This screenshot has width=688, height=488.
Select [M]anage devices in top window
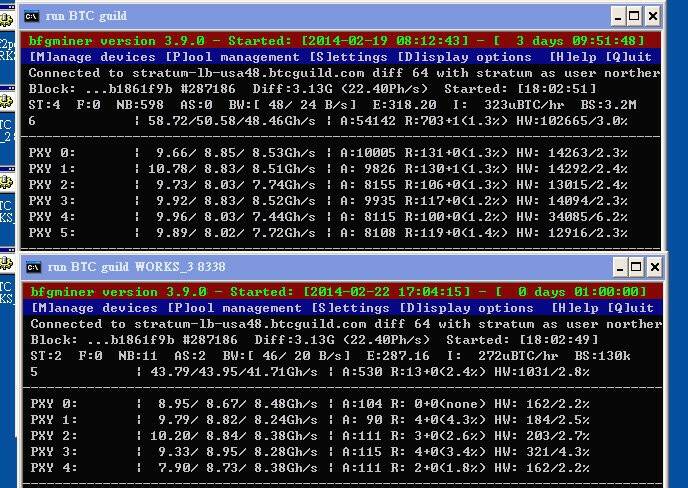(x=92, y=57)
